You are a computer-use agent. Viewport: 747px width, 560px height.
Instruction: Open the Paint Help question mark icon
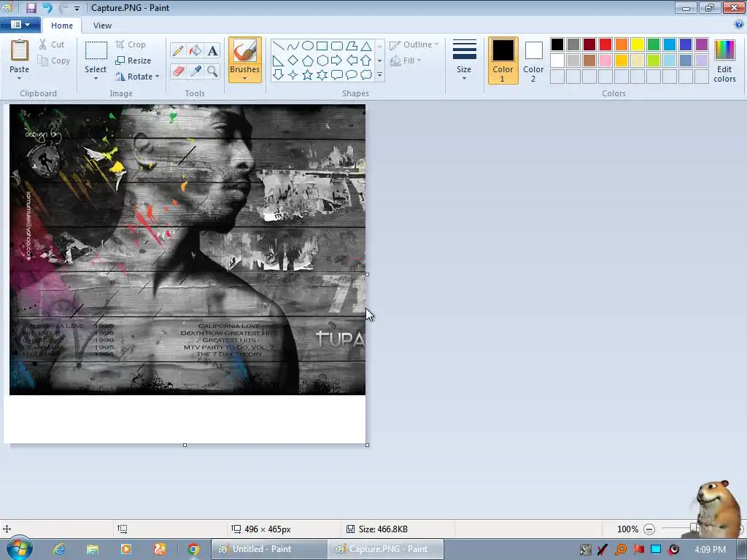[x=739, y=24]
